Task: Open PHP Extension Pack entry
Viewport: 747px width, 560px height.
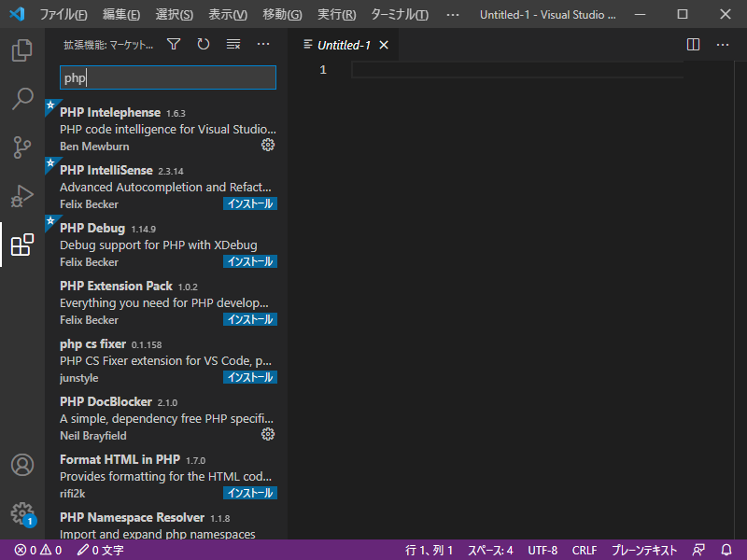Action: pos(166,302)
